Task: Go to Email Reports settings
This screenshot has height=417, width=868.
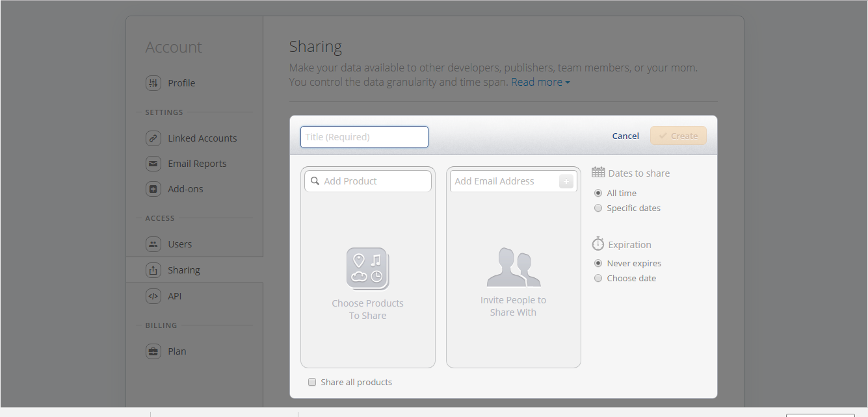Action: [197, 164]
